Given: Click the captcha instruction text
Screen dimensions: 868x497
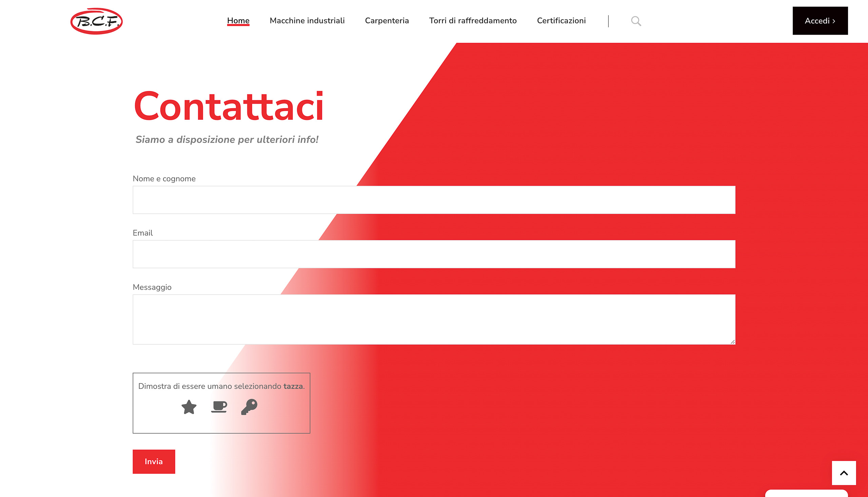Looking at the screenshot, I should pyautogui.click(x=221, y=386).
